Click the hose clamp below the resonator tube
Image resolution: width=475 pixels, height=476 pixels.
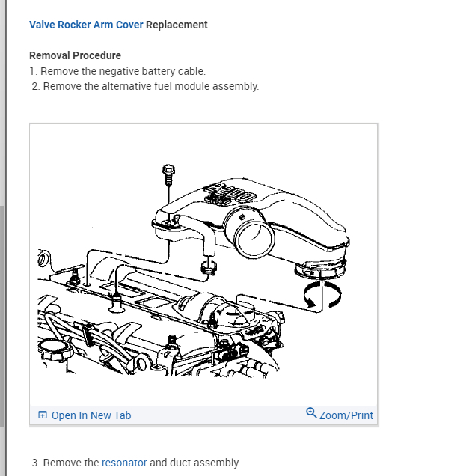(x=209, y=267)
